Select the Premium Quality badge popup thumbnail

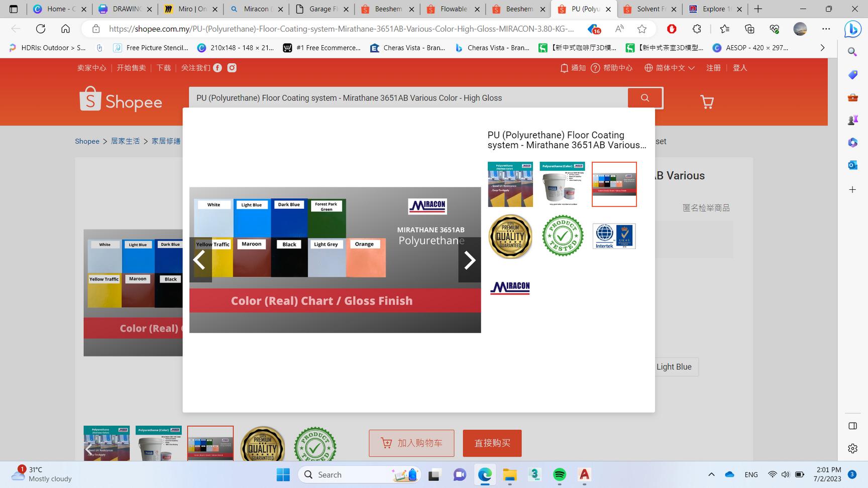point(510,236)
